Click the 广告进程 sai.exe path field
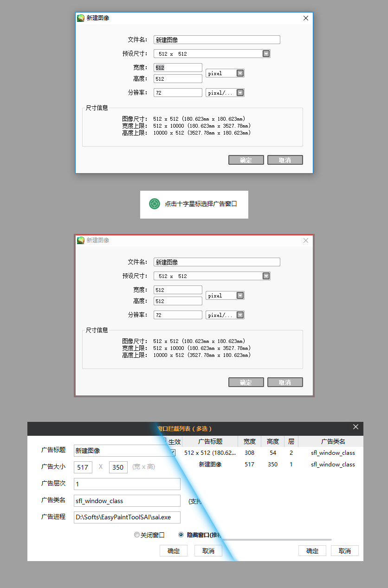This screenshot has height=588, width=388. [x=127, y=517]
